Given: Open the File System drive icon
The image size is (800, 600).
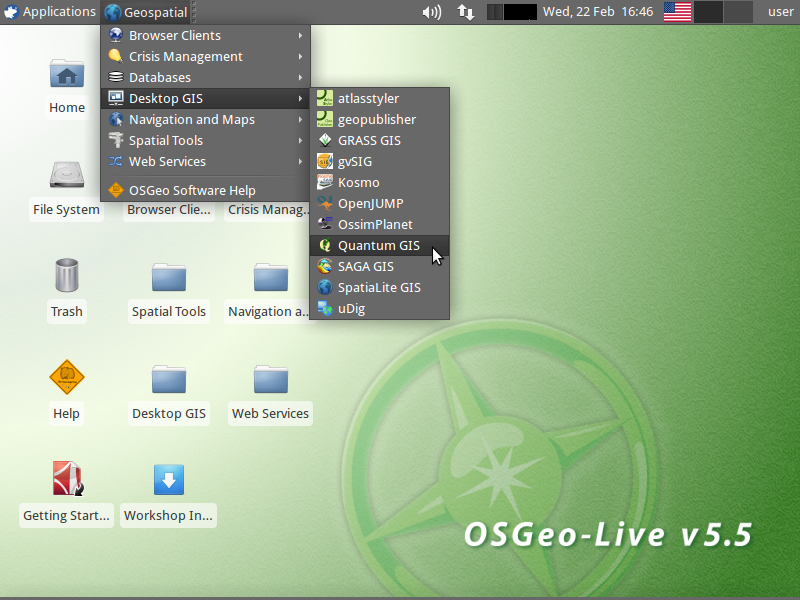Looking at the screenshot, I should 67,174.
